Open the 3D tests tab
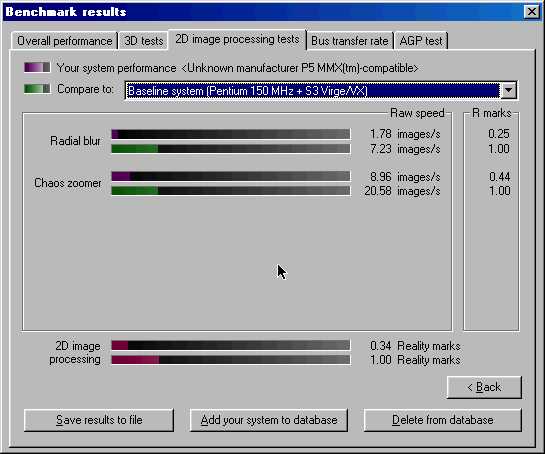 (x=144, y=41)
